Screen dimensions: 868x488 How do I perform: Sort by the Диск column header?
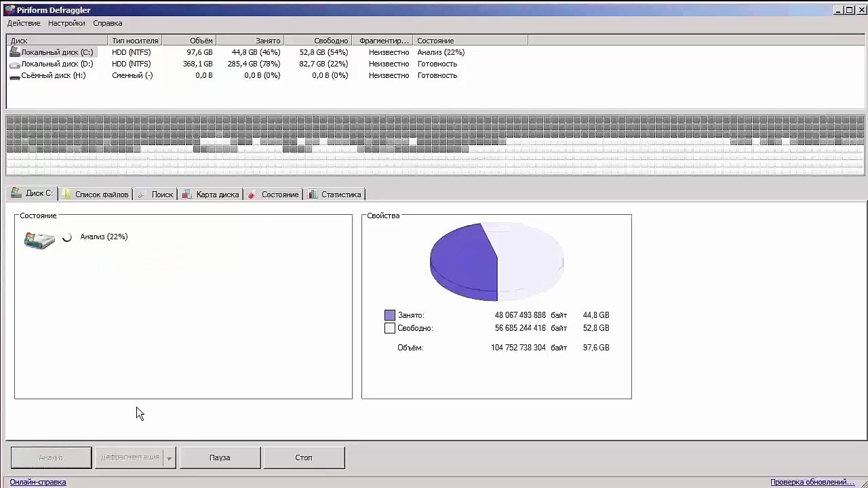(57, 41)
